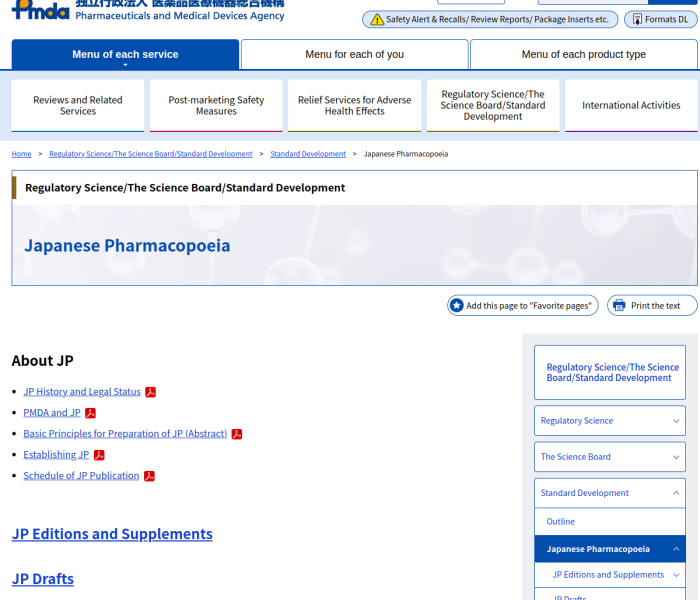The height and width of the screenshot is (600, 700).
Task: Expand the Regulatory Science sidebar section
Action: [676, 421]
